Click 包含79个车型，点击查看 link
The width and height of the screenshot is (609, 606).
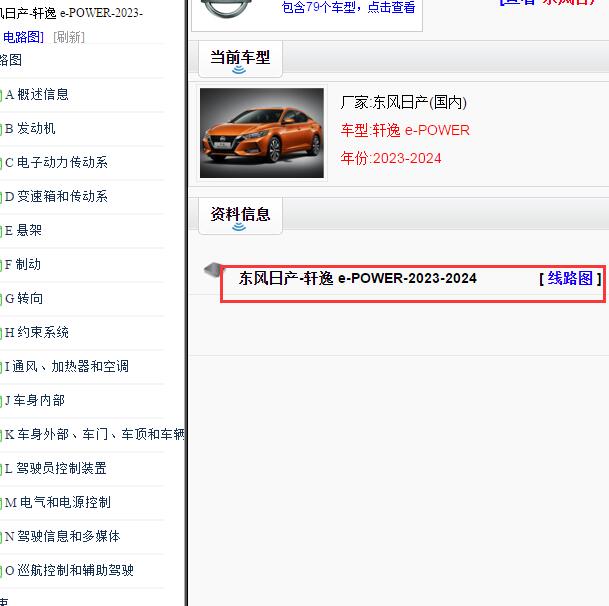click(348, 7)
